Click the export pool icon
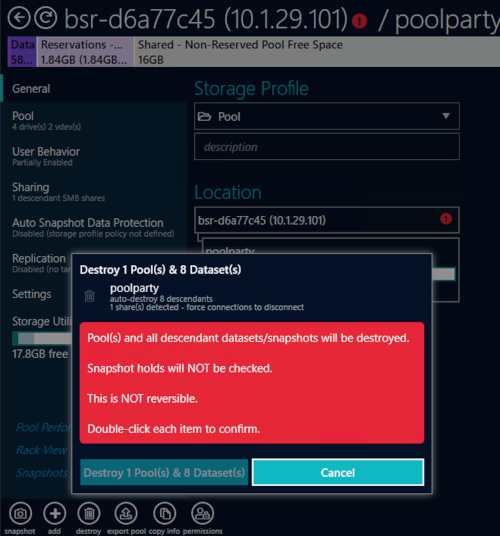Viewport: 500px width, 536px height. click(x=126, y=513)
